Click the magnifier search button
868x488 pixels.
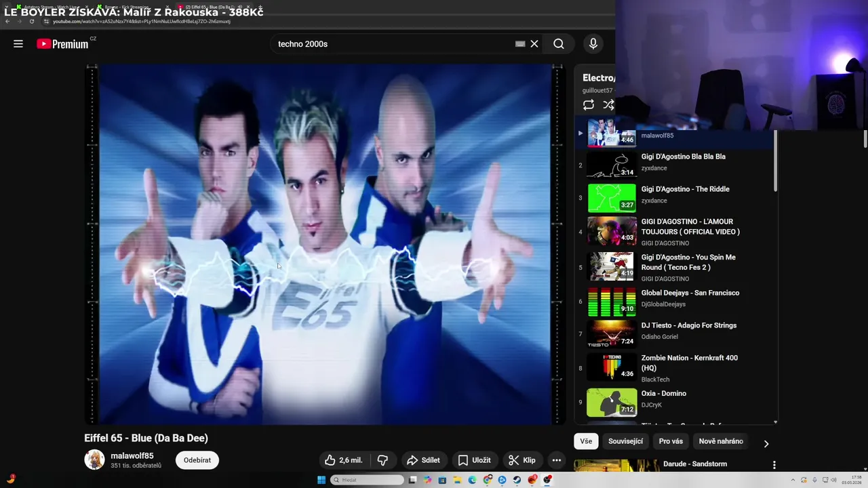tap(558, 44)
